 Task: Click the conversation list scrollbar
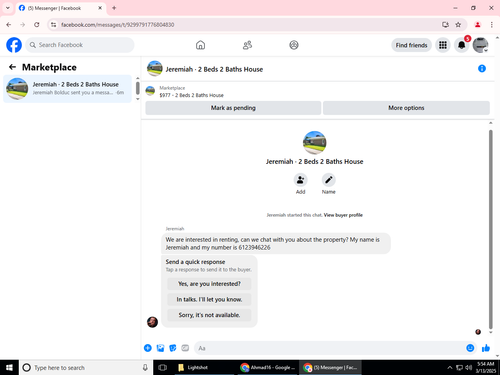[x=138, y=88]
